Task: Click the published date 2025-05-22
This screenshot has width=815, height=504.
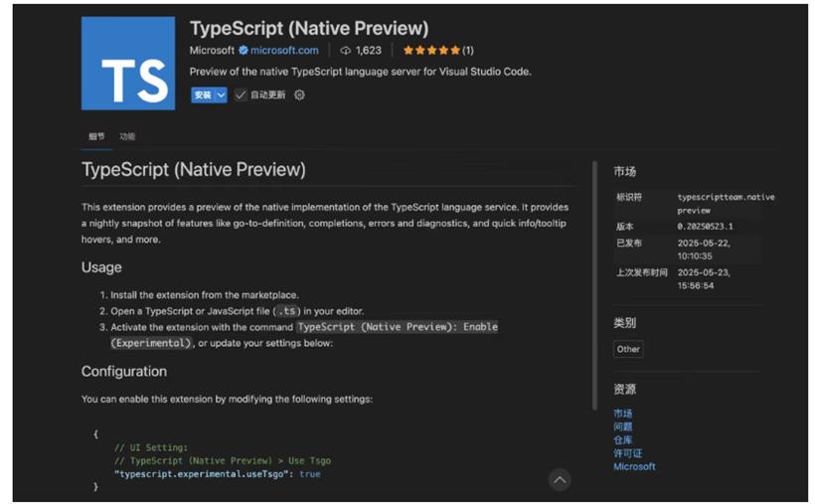Action: (704, 250)
